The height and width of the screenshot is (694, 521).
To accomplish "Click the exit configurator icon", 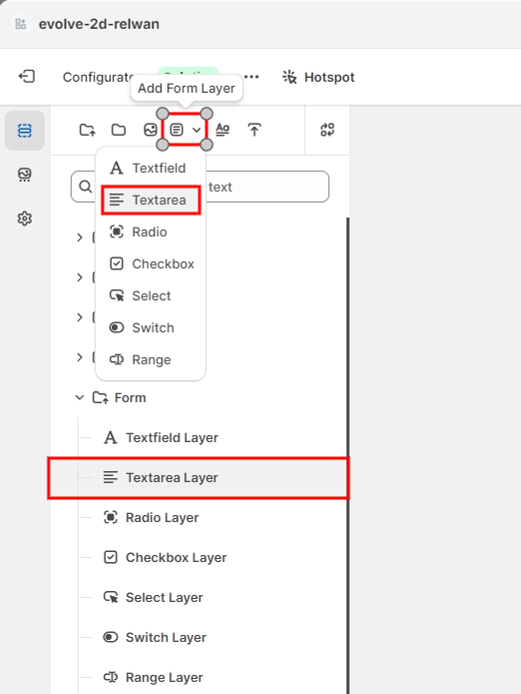I will (x=27, y=77).
